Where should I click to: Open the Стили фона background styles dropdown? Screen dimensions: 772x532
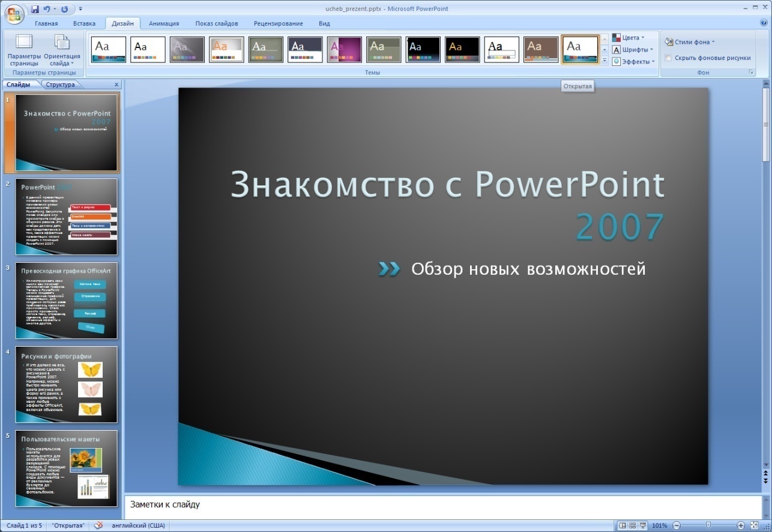click(x=690, y=42)
